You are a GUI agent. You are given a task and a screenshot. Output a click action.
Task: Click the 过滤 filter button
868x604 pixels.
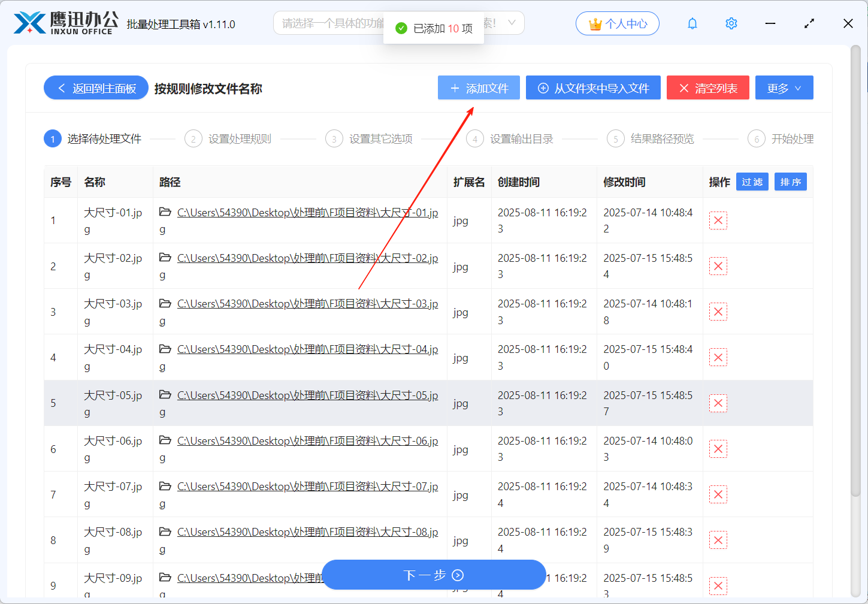pyautogui.click(x=752, y=182)
